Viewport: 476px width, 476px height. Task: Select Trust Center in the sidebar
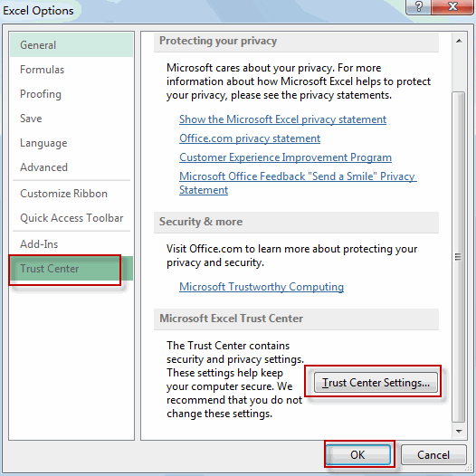pyautogui.click(x=71, y=269)
